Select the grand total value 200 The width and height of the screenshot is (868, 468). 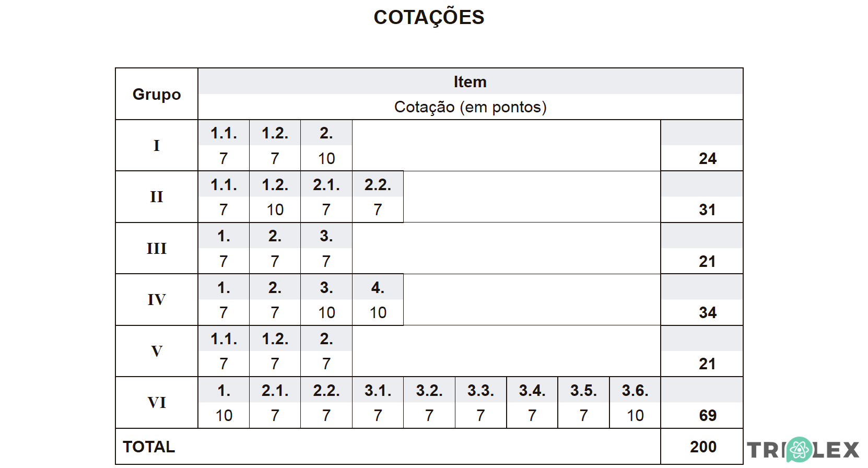[703, 447]
